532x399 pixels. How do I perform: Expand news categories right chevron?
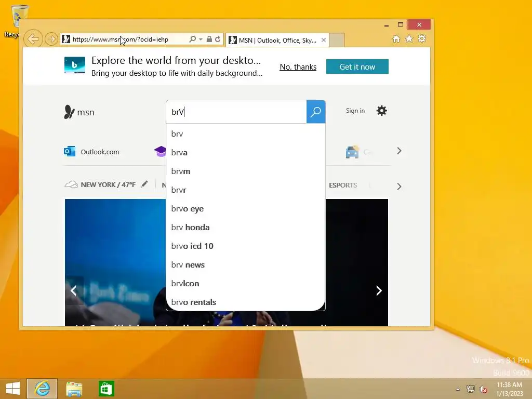pyautogui.click(x=400, y=187)
